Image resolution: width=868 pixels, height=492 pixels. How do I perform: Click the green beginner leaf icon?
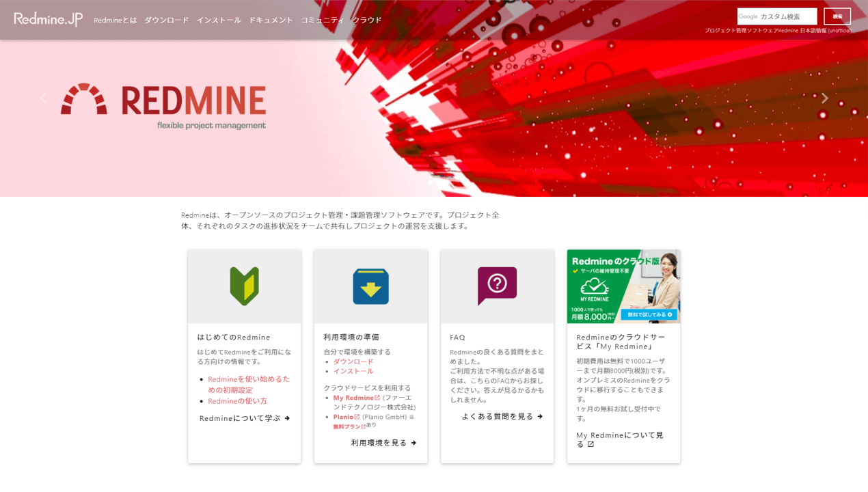(x=244, y=286)
